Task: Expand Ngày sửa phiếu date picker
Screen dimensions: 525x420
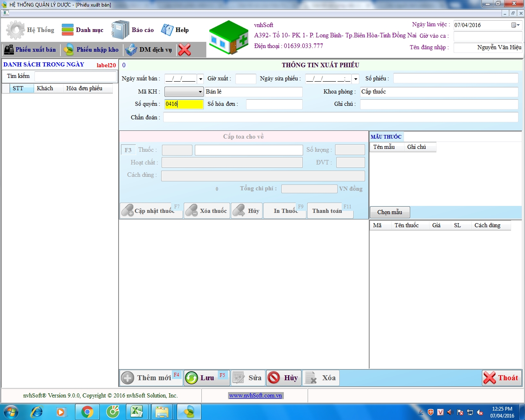Action: (356, 79)
